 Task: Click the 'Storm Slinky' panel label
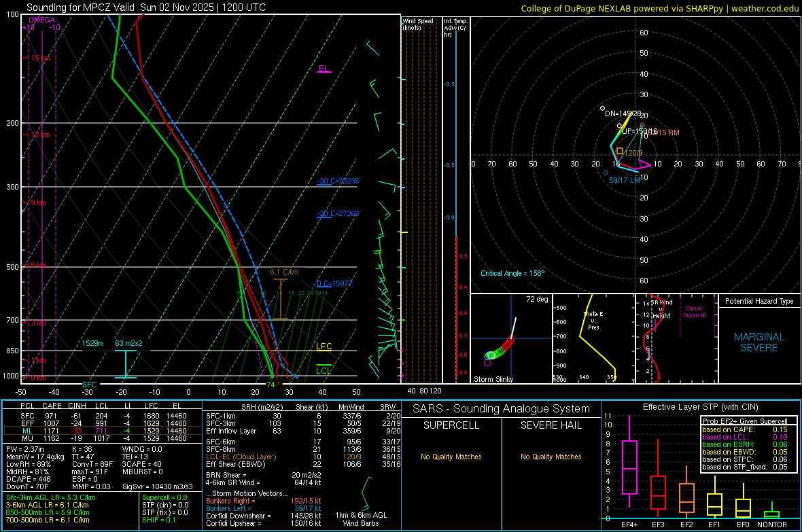pyautogui.click(x=493, y=379)
